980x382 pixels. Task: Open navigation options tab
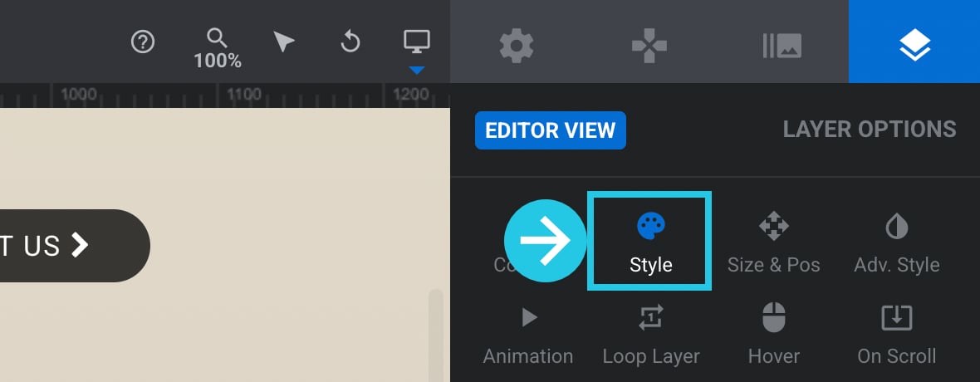[x=649, y=47]
